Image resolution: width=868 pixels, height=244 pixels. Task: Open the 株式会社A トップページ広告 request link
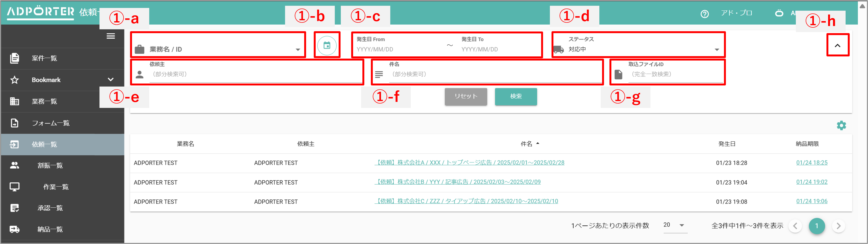point(469,163)
